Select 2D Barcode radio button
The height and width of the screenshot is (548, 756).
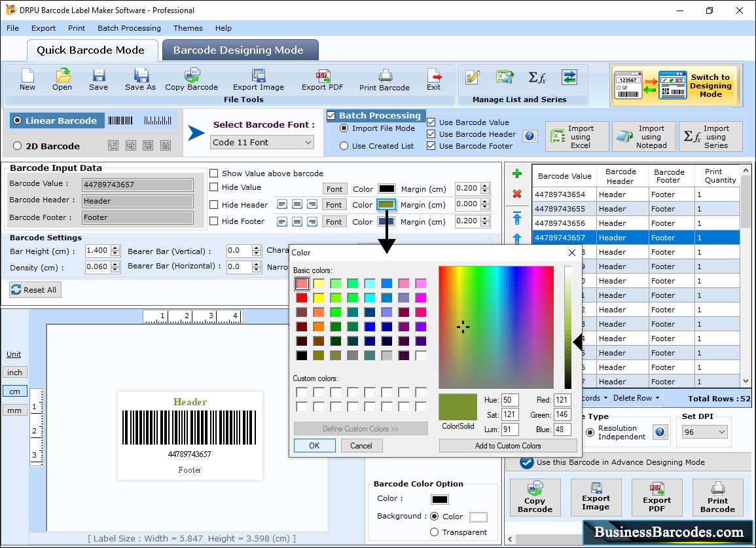coord(18,146)
